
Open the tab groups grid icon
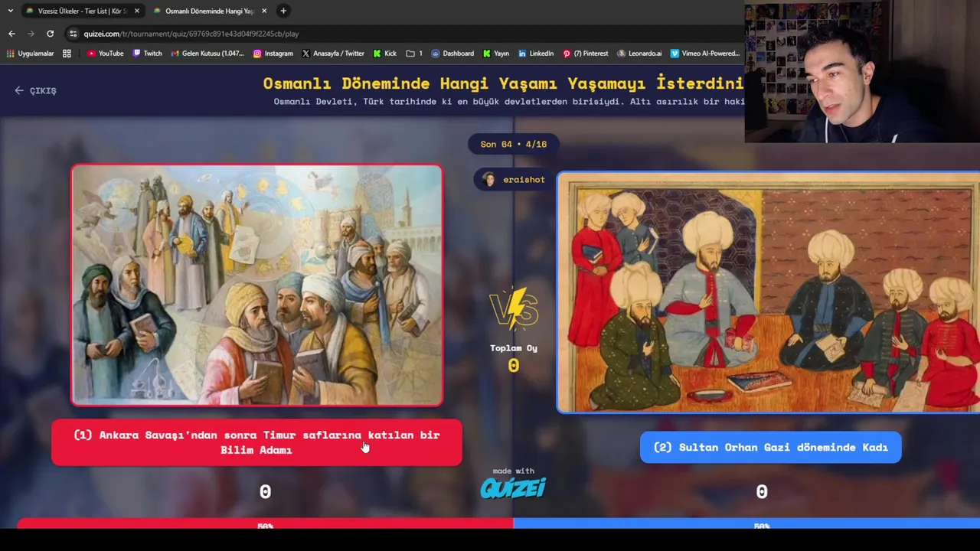click(67, 54)
